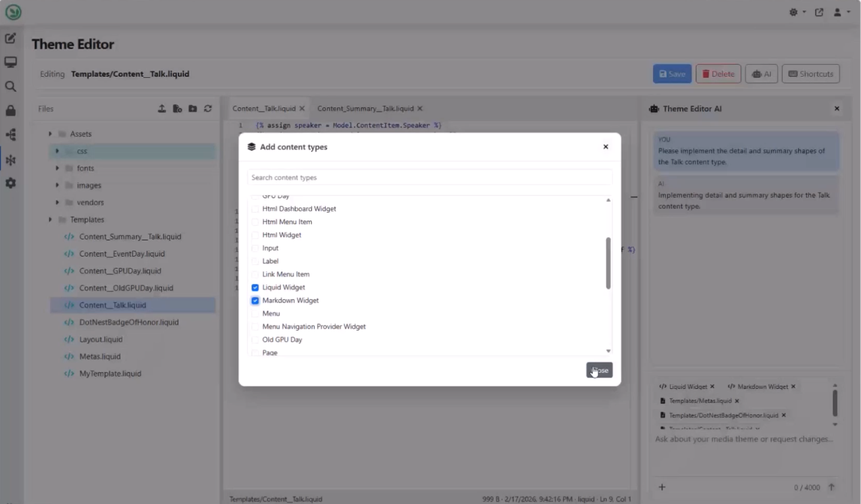Switch to the Content_Talk.liquid editor tab
The height and width of the screenshot is (504, 861).
264,108
